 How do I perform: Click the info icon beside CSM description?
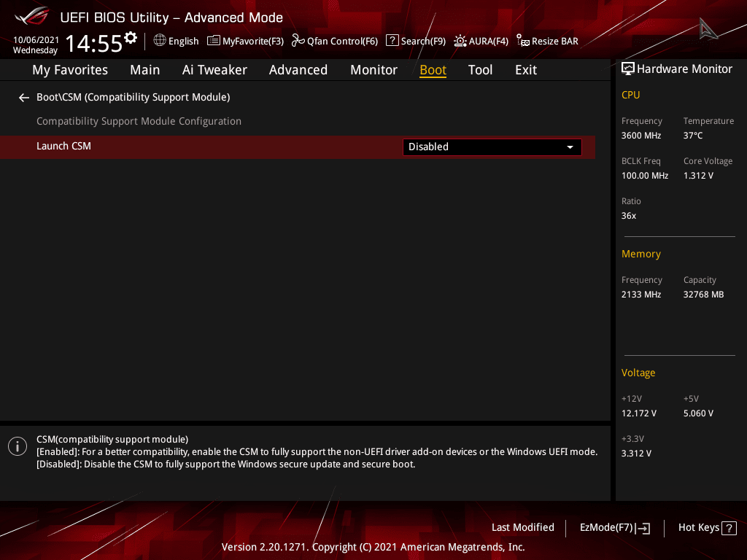18,446
